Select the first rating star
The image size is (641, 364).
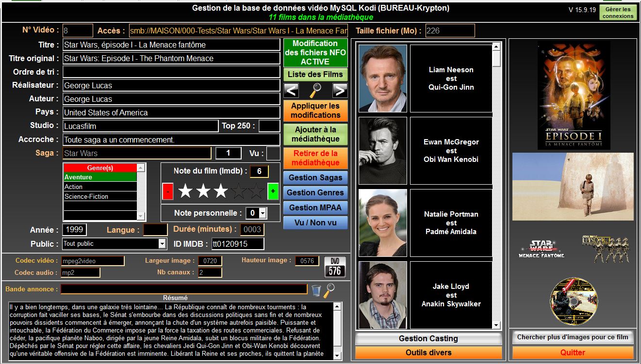(x=185, y=191)
